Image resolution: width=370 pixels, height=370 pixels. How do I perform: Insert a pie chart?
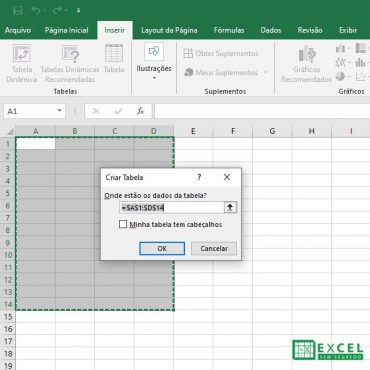[x=340, y=76]
